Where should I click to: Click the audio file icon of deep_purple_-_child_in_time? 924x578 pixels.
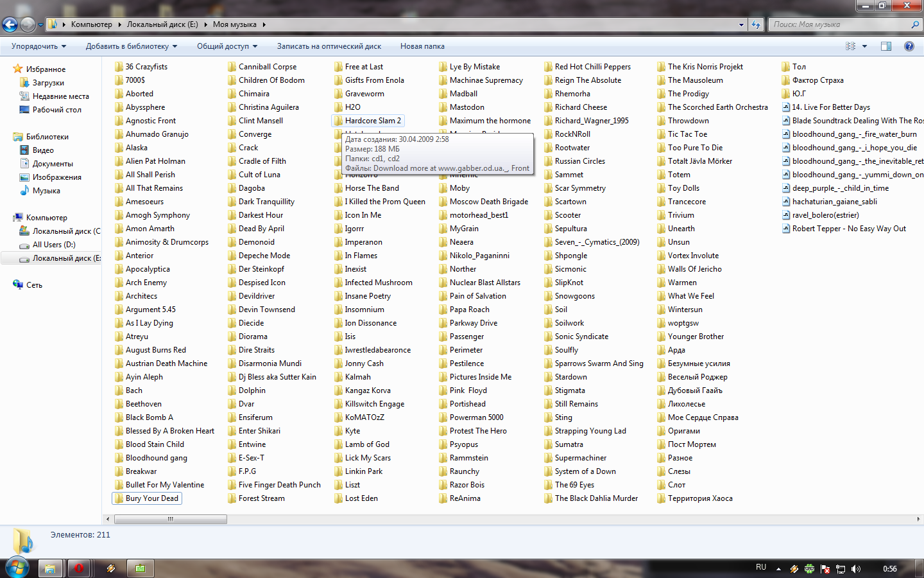[x=786, y=188]
